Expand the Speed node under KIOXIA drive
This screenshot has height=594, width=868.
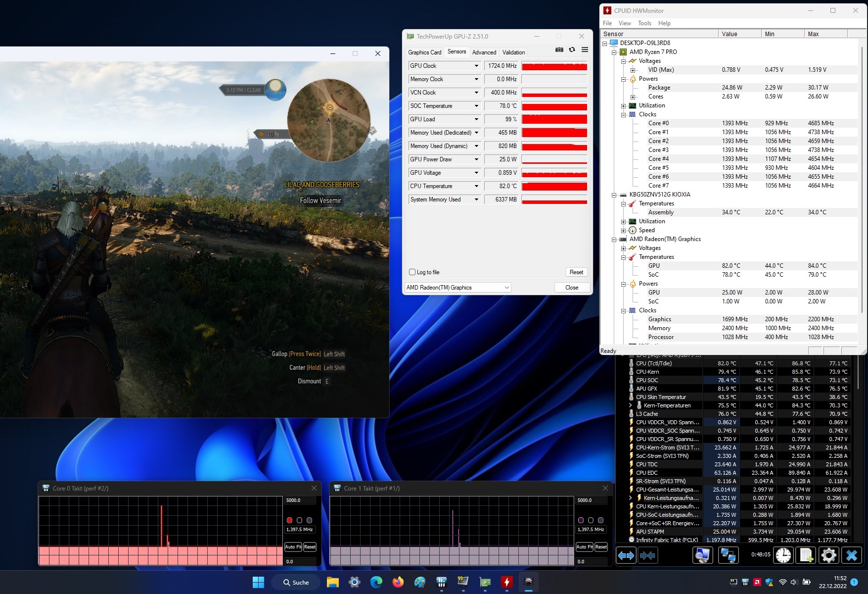point(623,230)
